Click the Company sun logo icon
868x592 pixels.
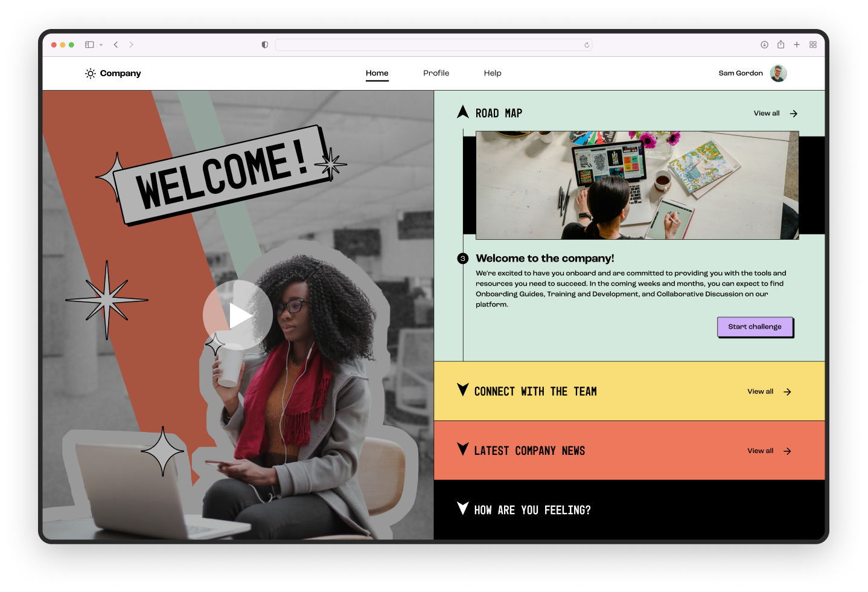click(91, 73)
